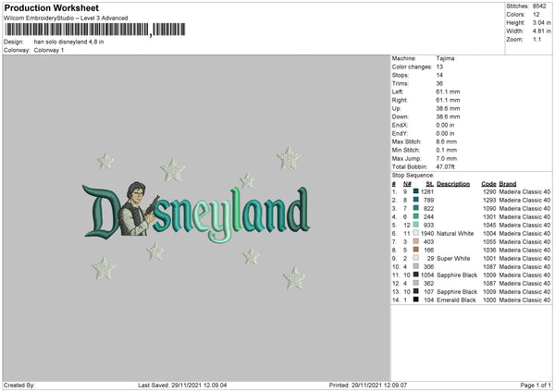
Task: Click the Height value 3.04 in
Action: (541, 22)
